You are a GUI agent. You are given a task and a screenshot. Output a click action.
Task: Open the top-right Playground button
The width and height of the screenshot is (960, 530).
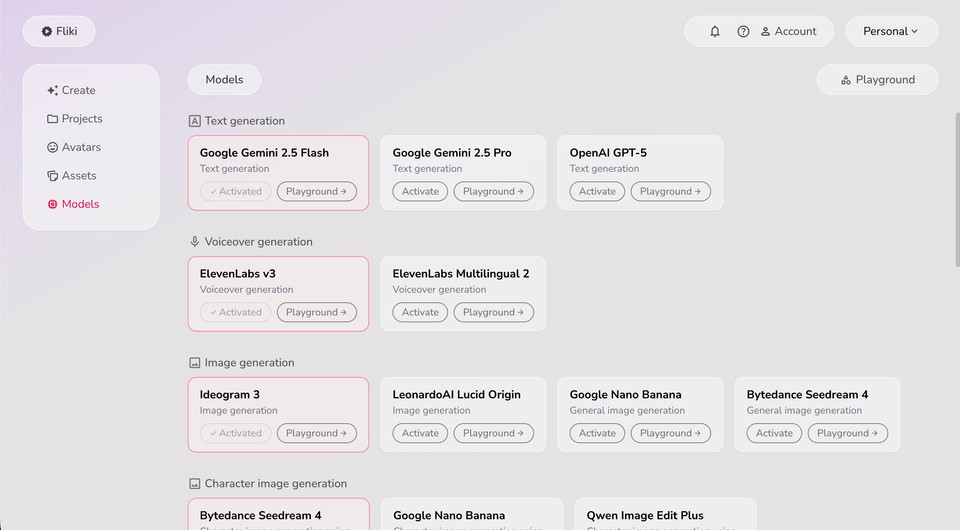[877, 79]
